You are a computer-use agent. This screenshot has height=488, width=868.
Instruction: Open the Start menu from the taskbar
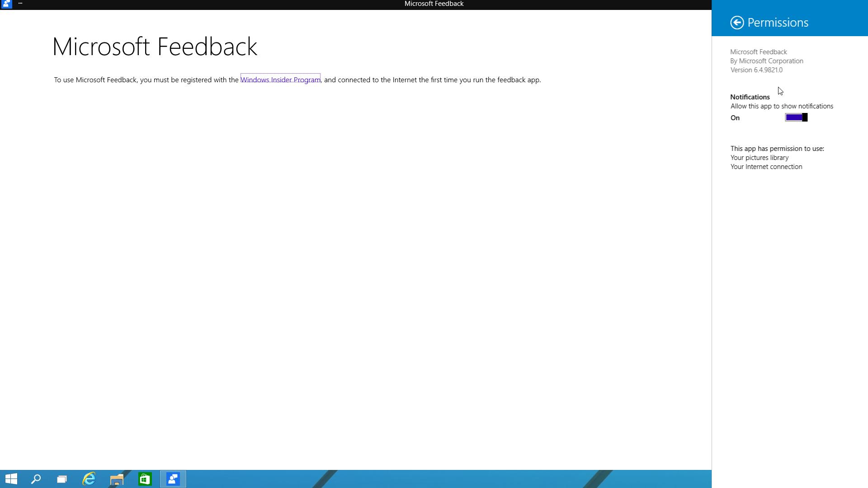tap(11, 479)
